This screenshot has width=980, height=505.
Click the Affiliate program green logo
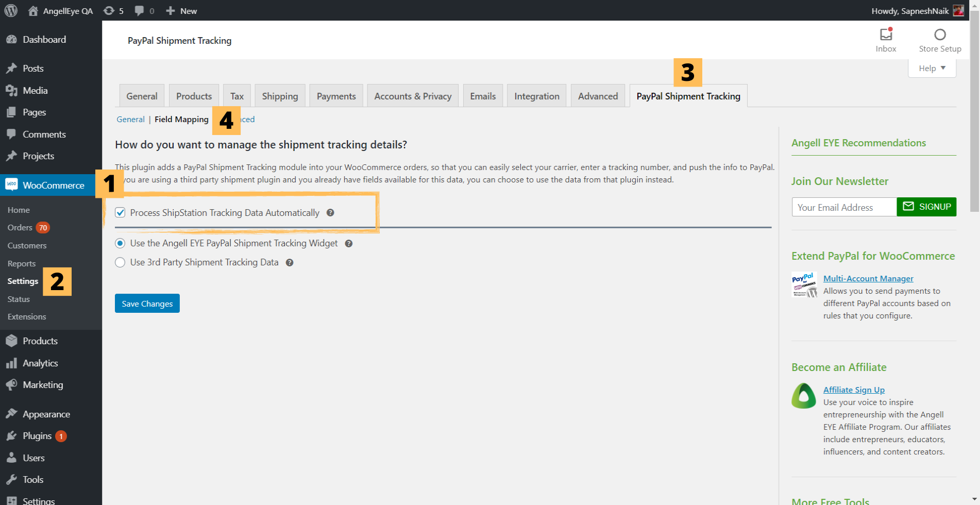[804, 396]
